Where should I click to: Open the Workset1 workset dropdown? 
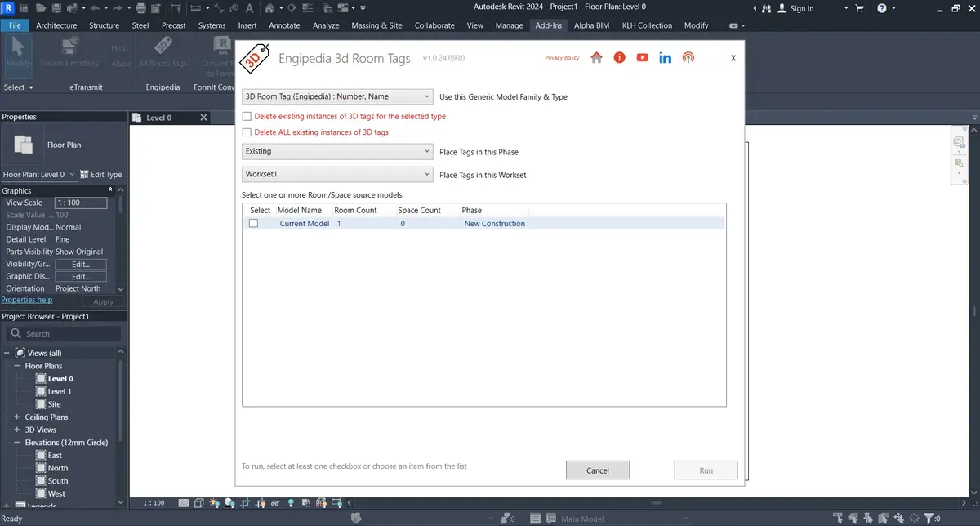point(337,174)
